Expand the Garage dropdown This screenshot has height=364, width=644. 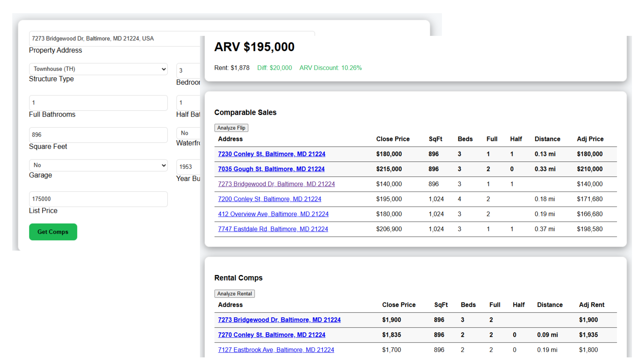98,165
